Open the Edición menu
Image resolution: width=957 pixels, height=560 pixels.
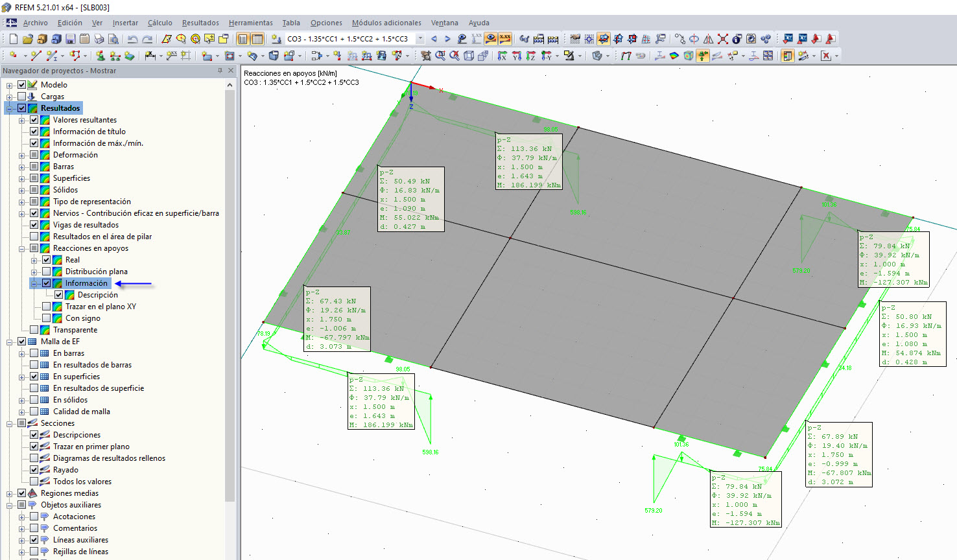coord(70,23)
